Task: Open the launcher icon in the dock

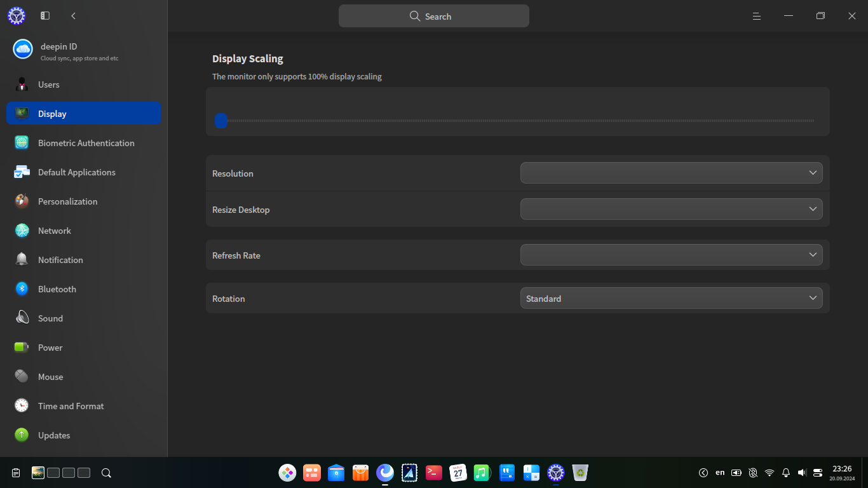Action: (x=287, y=472)
